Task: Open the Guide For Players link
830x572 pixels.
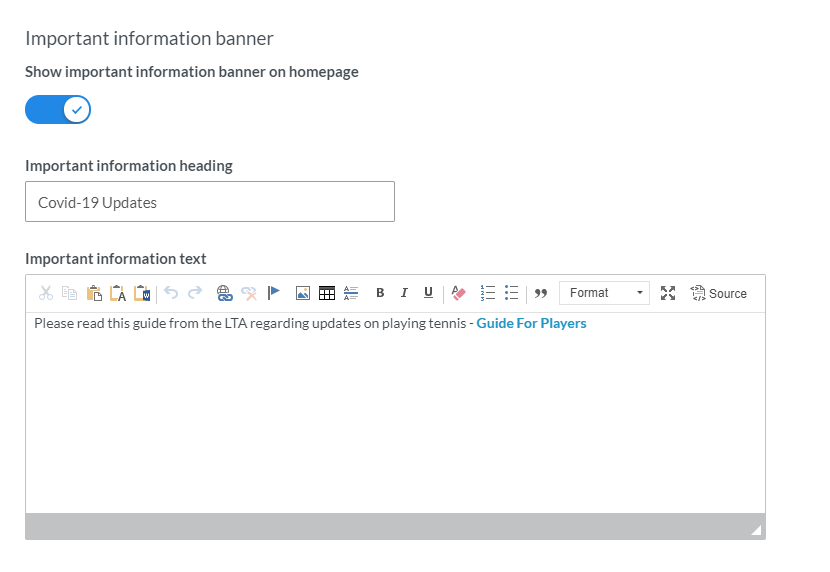Action: tap(531, 323)
